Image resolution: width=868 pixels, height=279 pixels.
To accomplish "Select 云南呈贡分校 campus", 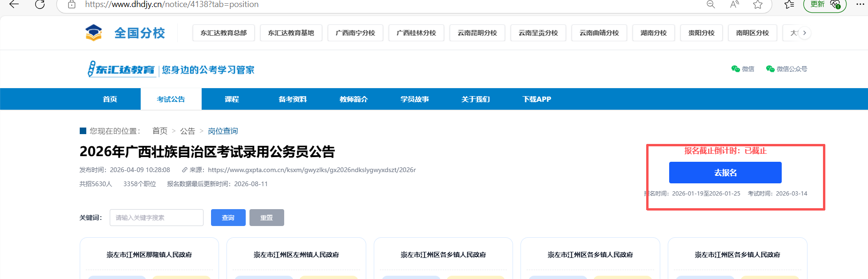I will point(538,33).
